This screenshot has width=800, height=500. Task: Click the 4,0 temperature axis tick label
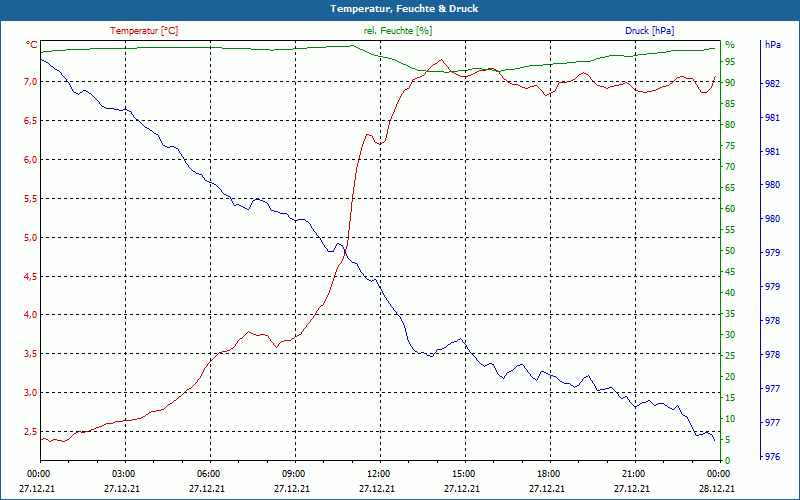click(31, 315)
